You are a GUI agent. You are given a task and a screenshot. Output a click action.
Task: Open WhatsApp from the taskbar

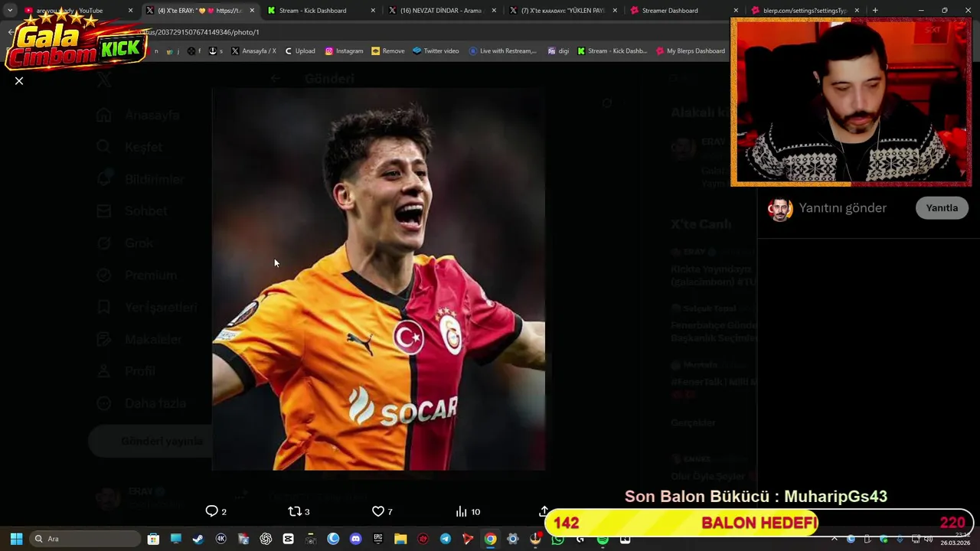coord(557,539)
